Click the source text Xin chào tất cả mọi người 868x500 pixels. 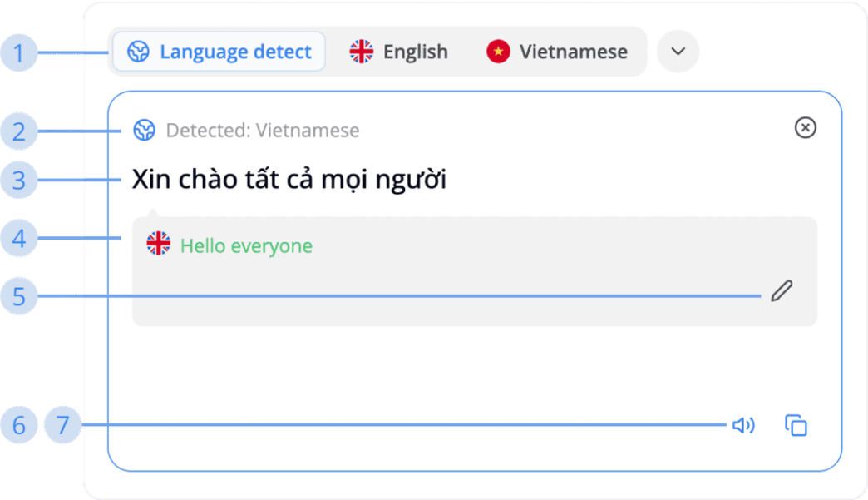pos(289,180)
